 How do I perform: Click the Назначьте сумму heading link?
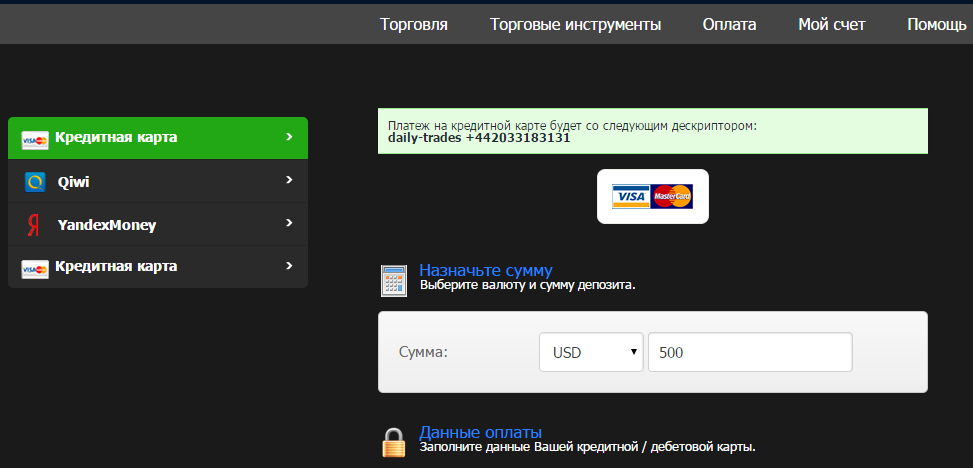pos(485,270)
